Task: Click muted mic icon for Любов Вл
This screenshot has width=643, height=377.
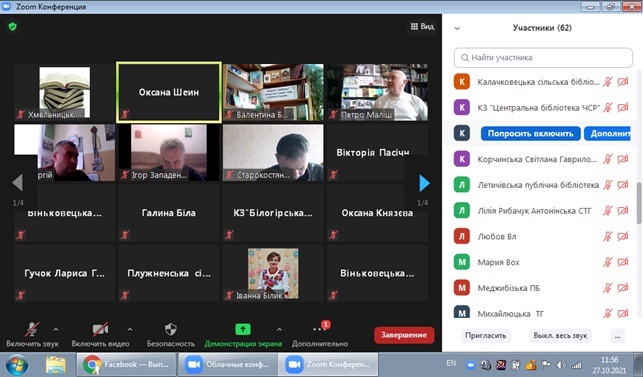Action: click(x=607, y=237)
